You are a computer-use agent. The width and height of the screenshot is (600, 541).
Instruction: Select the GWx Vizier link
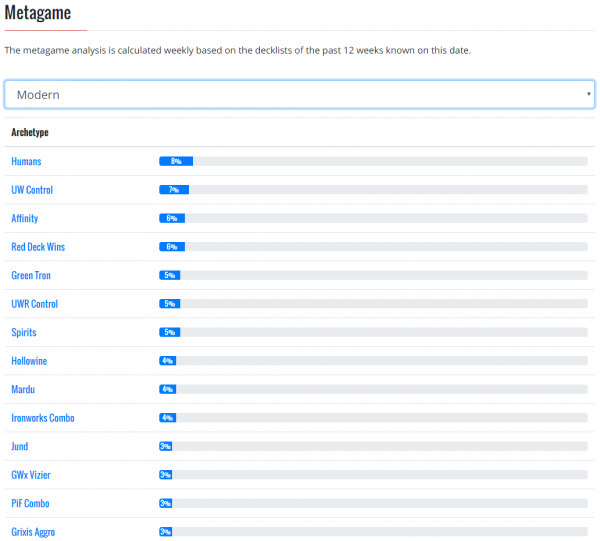(30, 475)
